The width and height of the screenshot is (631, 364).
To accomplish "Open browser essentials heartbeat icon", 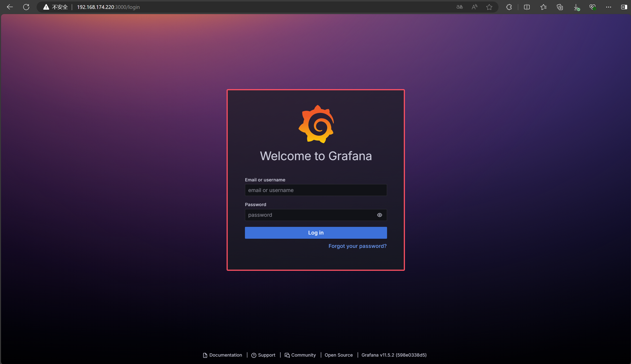I will (592, 7).
